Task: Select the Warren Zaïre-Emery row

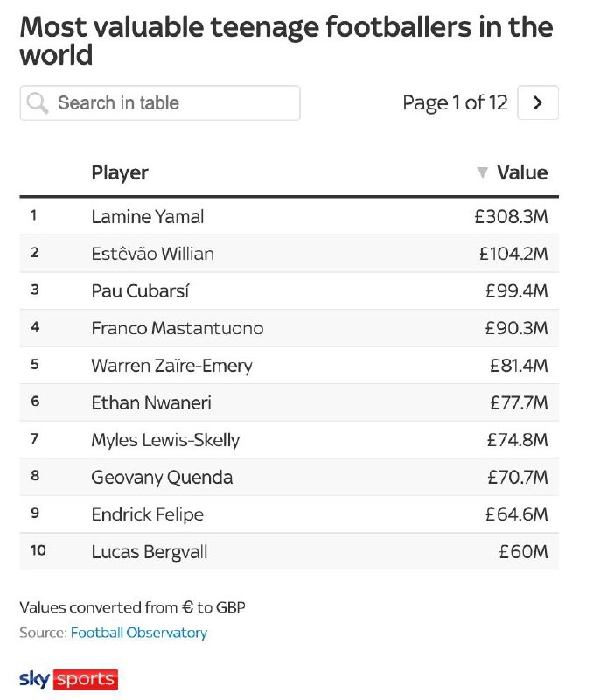Action: point(289,366)
